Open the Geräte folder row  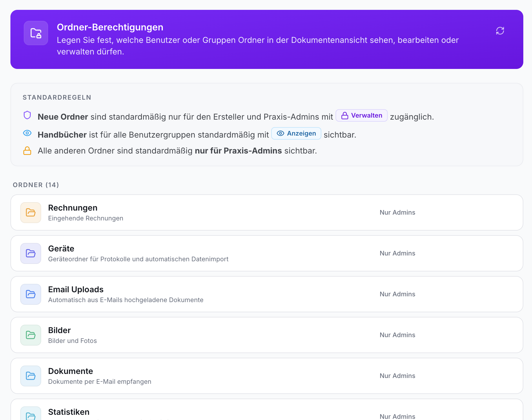tap(267, 253)
